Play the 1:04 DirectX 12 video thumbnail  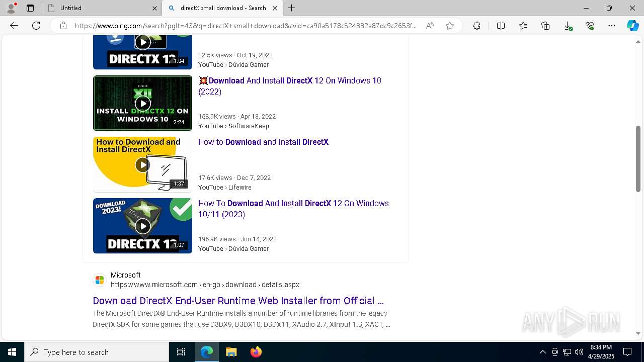[x=142, y=52]
